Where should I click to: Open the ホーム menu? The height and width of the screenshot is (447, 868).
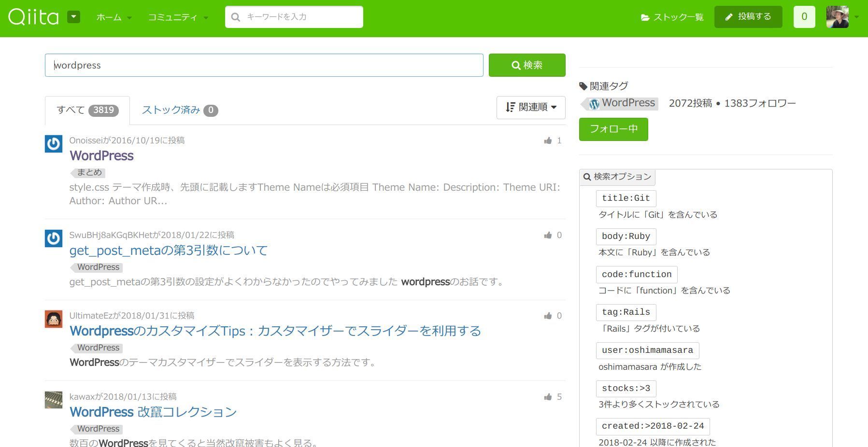pos(114,17)
